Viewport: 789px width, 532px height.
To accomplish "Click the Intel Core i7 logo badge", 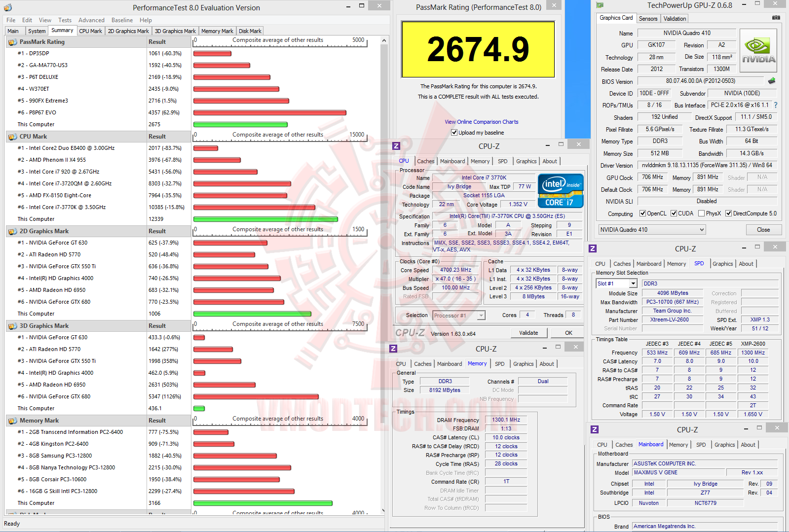I will [561, 191].
